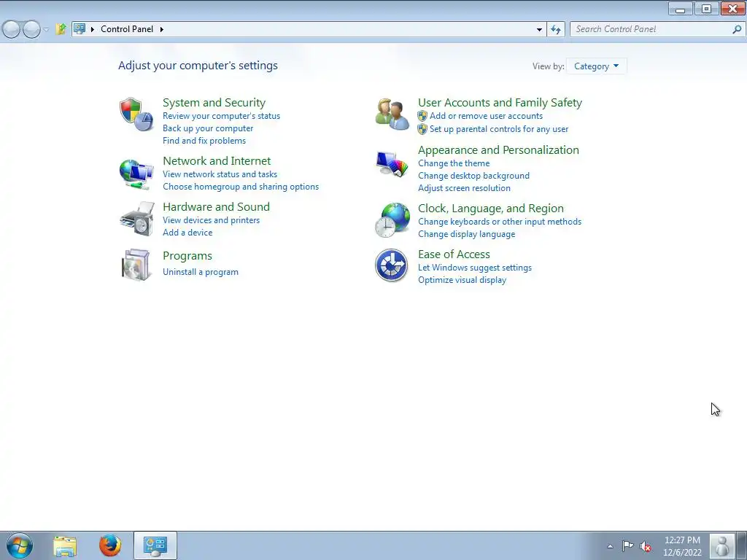The image size is (747, 560).
Task: Open the Windows Start button
Action: click(x=20, y=545)
